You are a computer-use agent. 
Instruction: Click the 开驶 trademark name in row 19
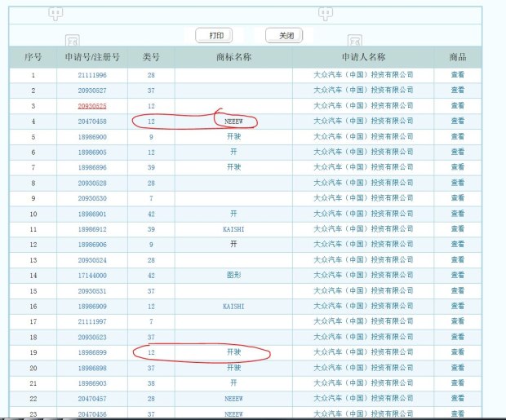(234, 352)
